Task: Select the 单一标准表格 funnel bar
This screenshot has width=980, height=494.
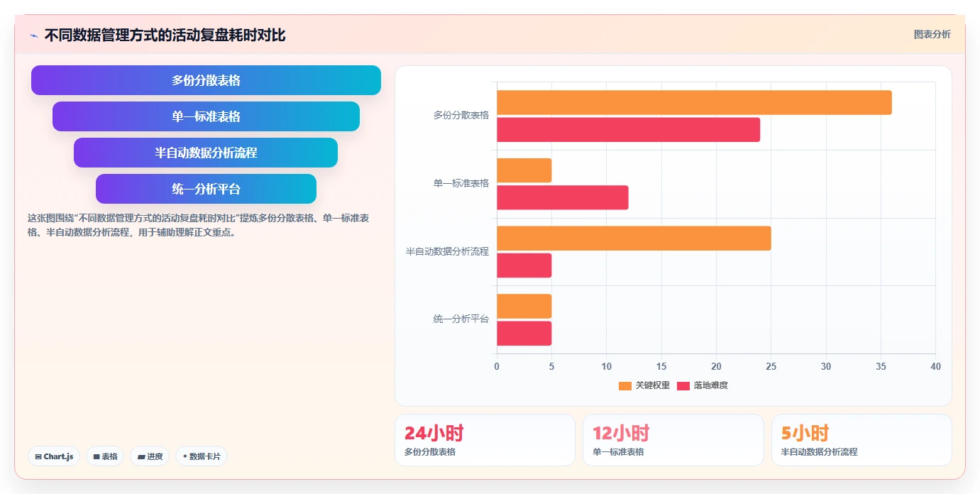Action: [x=206, y=116]
